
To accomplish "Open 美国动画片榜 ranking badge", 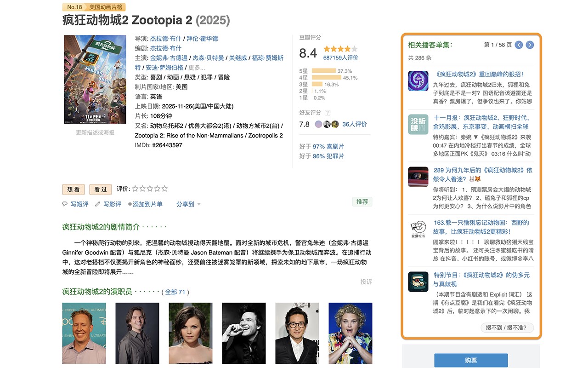I will point(106,7).
